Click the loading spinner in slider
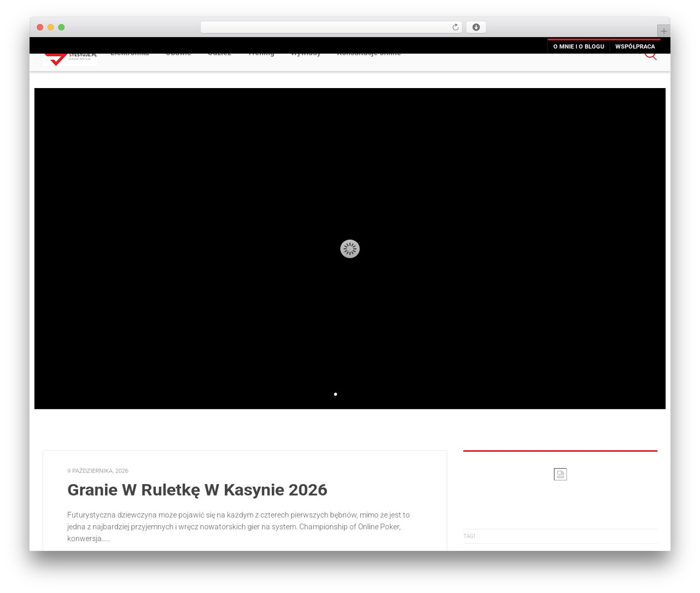 coord(350,249)
